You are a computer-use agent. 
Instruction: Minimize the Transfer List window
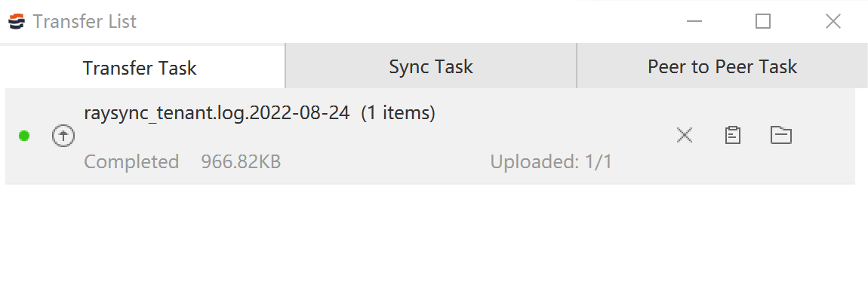(x=694, y=22)
